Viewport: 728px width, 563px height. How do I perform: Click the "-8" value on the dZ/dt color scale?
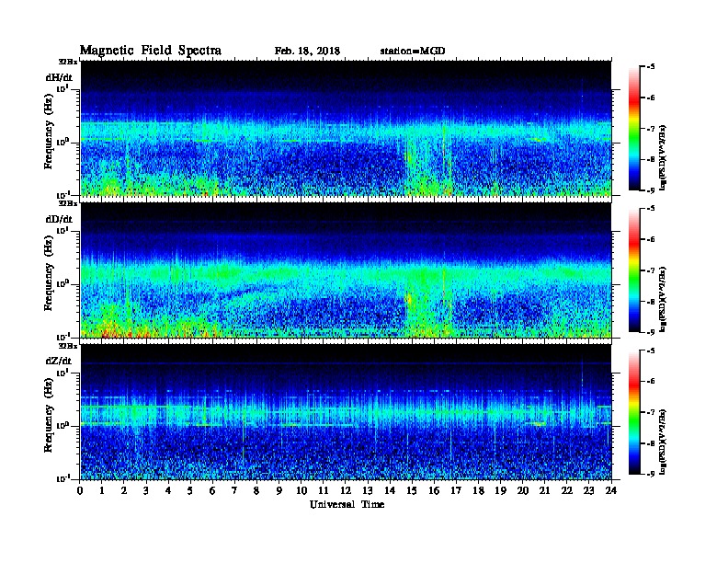click(651, 443)
